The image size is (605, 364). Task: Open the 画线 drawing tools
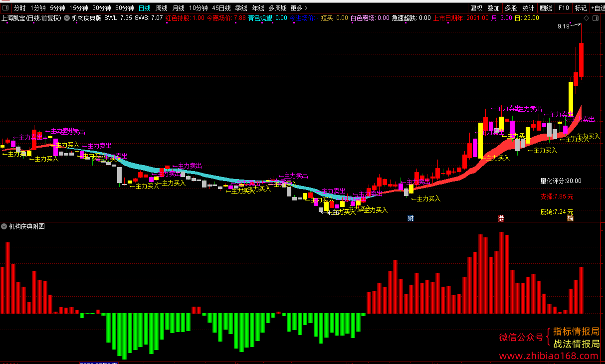coord(546,8)
